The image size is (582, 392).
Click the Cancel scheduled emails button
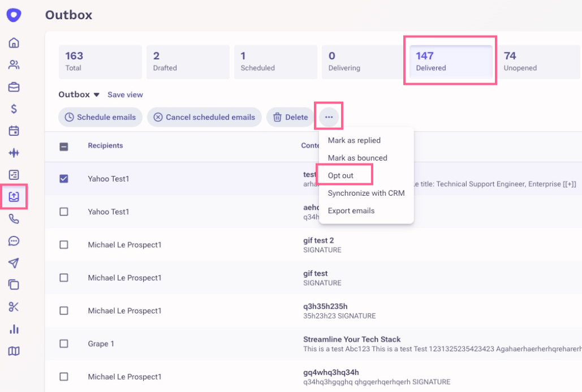tap(204, 117)
